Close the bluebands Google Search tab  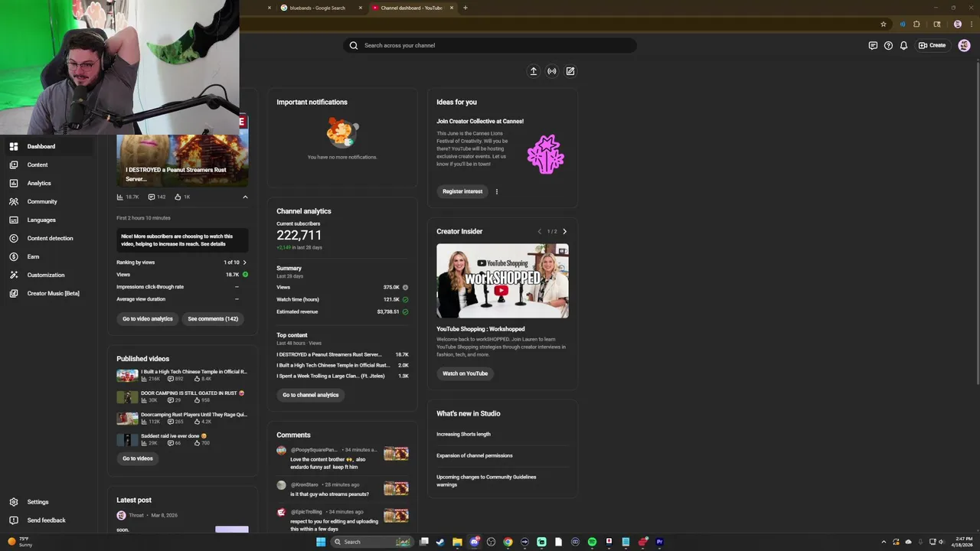tap(361, 8)
